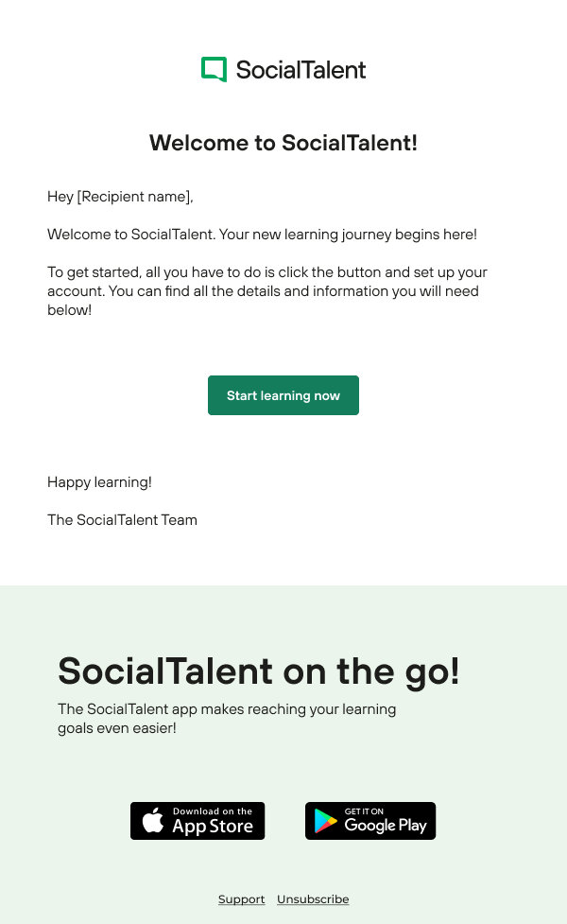Click the Apple logo on the App Store badge
Screen dimensions: 567x924
(153, 821)
